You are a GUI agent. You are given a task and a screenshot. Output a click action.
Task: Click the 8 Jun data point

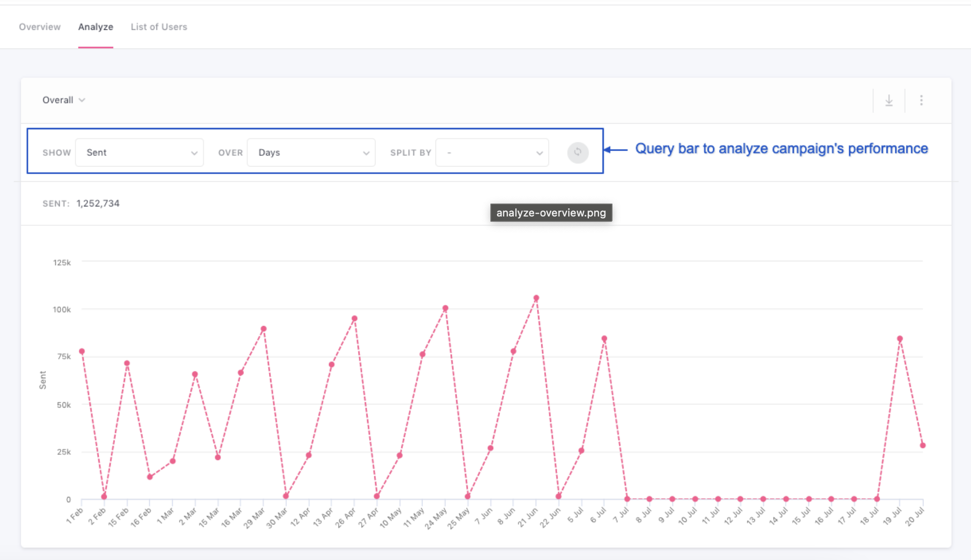point(513,351)
